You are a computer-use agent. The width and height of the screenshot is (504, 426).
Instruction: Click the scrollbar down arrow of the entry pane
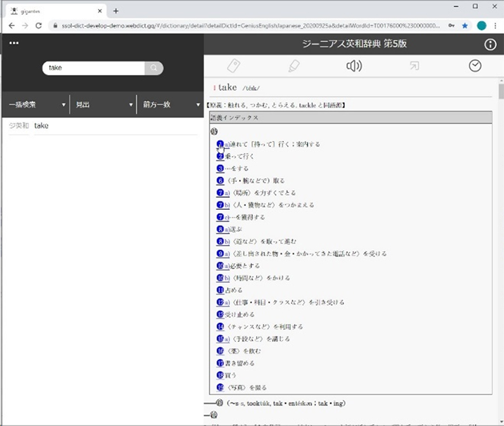pyautogui.click(x=501, y=423)
